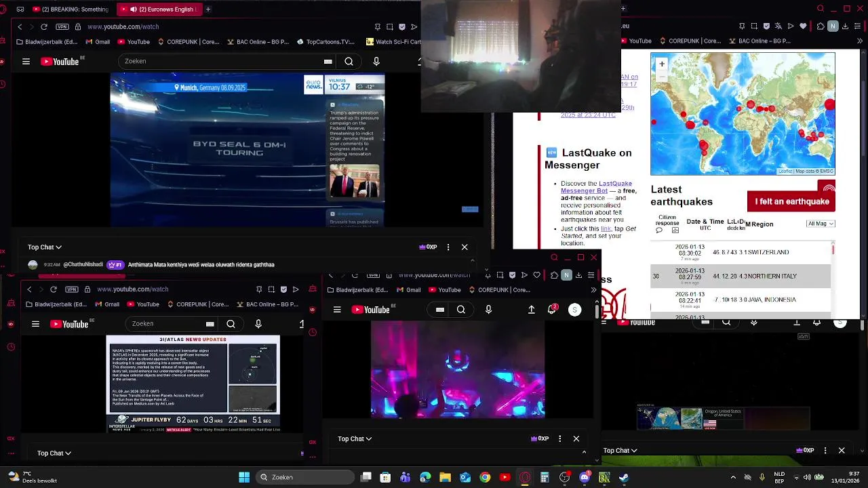Switch to the 'BREAKING: Something' browser tab
Image resolution: width=868 pixels, height=488 pixels.
71,9
